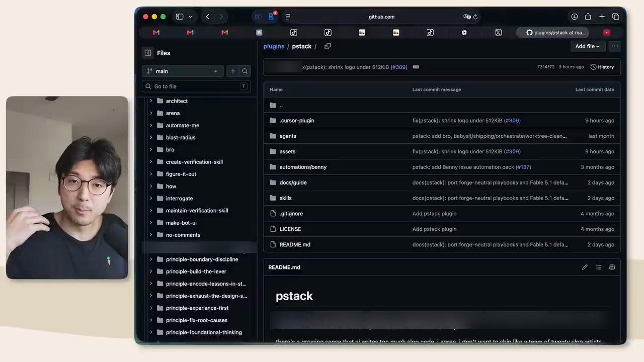Expand the figure-it-out folder chevron
This screenshot has height=362, width=644.
pyautogui.click(x=151, y=174)
